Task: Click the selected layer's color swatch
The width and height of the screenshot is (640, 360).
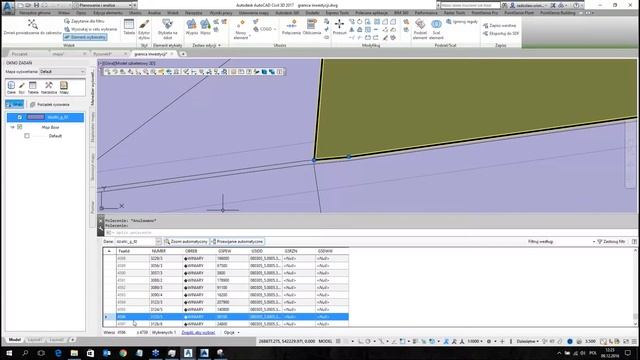Action: pos(36,118)
